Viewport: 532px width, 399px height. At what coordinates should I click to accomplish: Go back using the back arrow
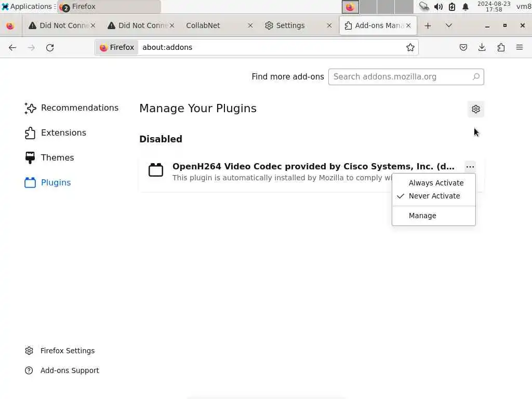12,47
